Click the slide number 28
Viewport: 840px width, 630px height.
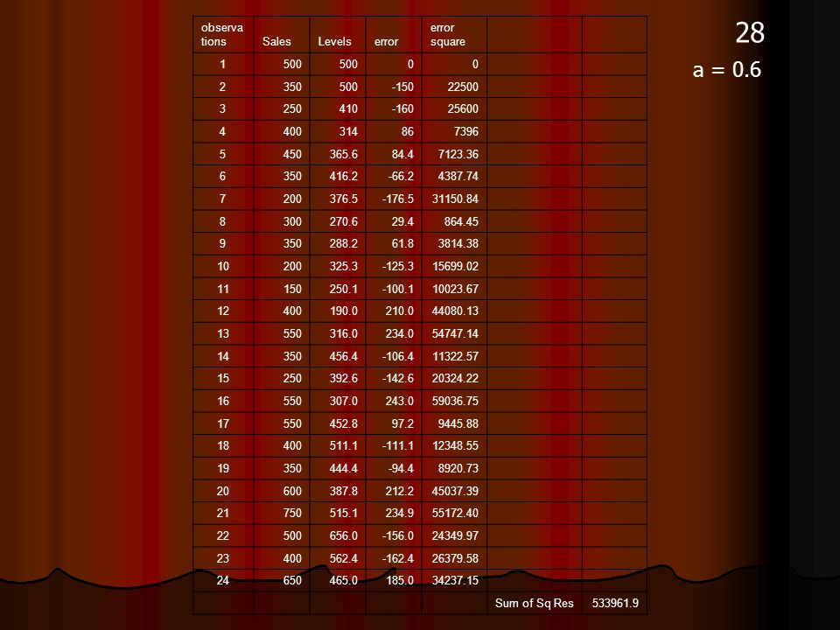(x=750, y=33)
